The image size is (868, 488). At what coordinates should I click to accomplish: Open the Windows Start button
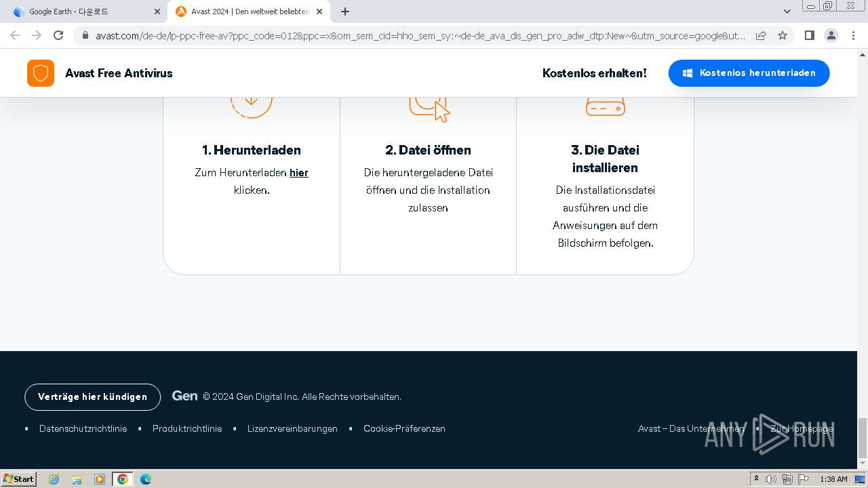point(19,479)
